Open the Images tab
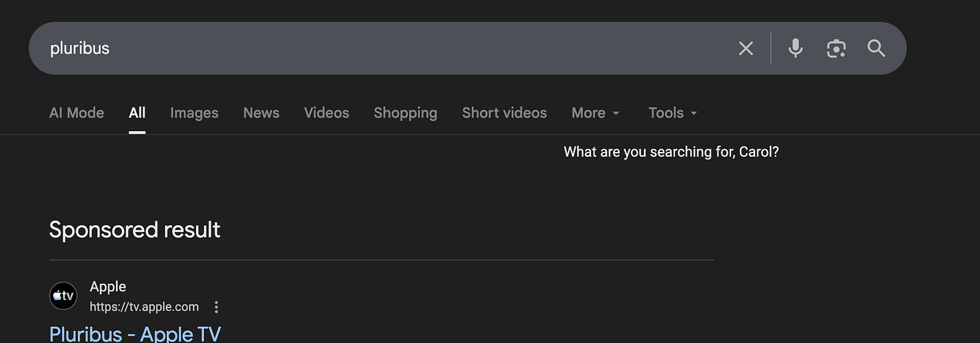Image resolution: width=980 pixels, height=343 pixels. tap(195, 113)
